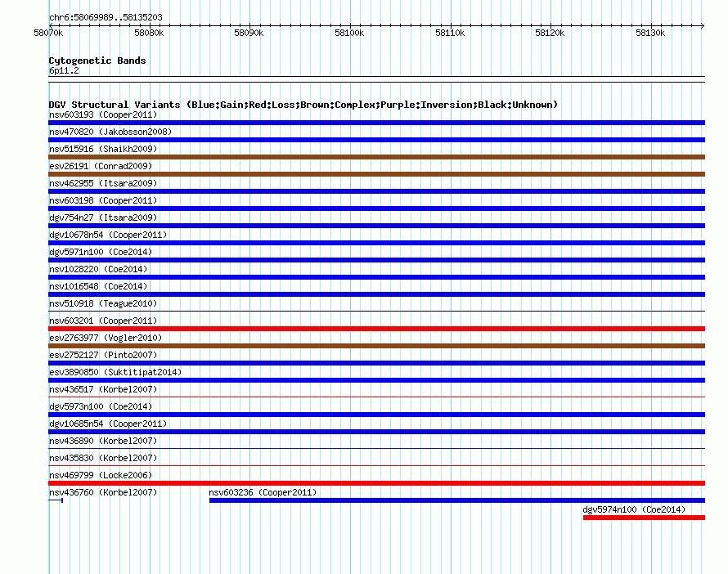The height and width of the screenshot is (574, 728).
Task: Select the dgv5974n100 (Coe2014) label
Action: [634, 509]
